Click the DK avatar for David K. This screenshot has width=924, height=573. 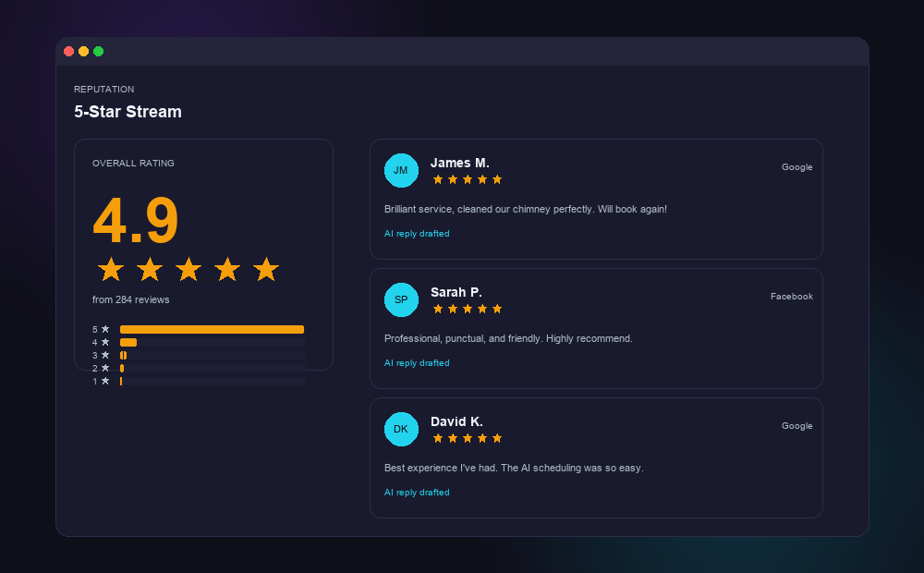pyautogui.click(x=401, y=429)
